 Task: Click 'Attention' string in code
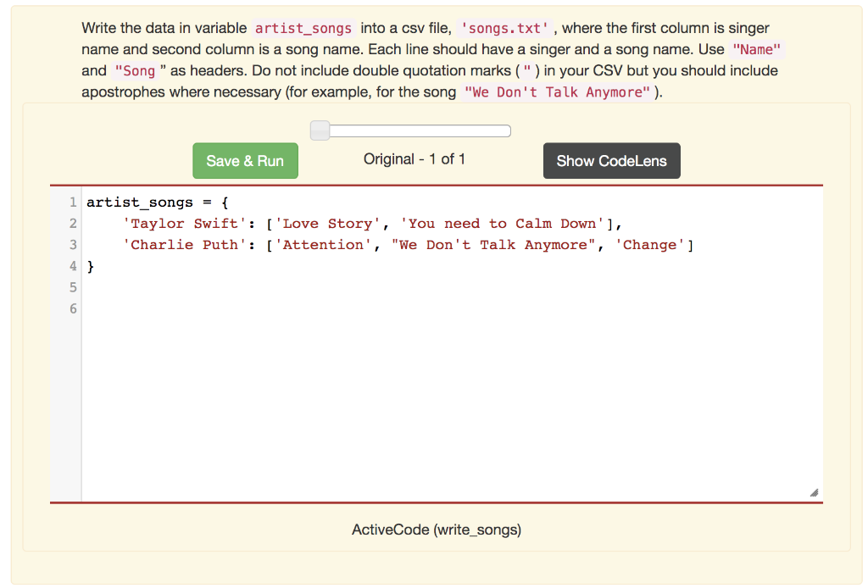click(x=323, y=245)
